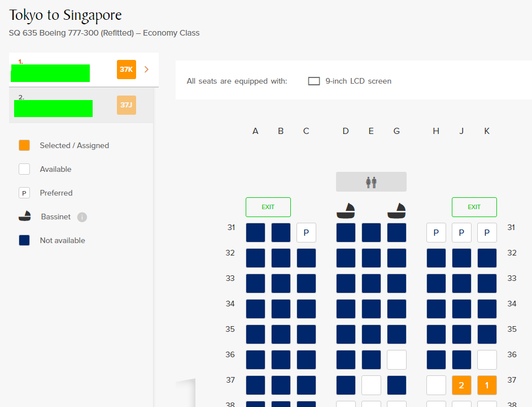Select preferred seat 31C
The width and height of the screenshot is (532, 407).
(306, 233)
